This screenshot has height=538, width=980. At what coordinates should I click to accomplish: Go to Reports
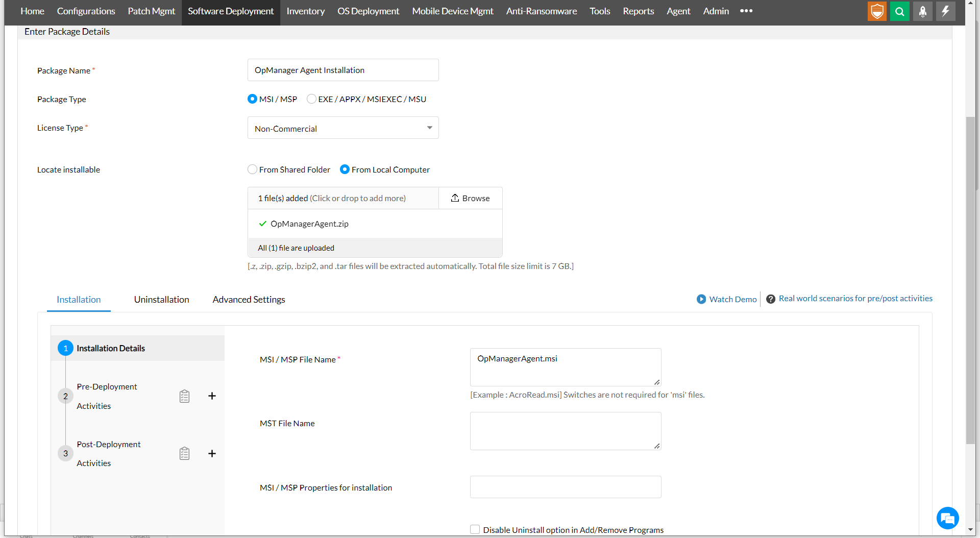pyautogui.click(x=638, y=11)
